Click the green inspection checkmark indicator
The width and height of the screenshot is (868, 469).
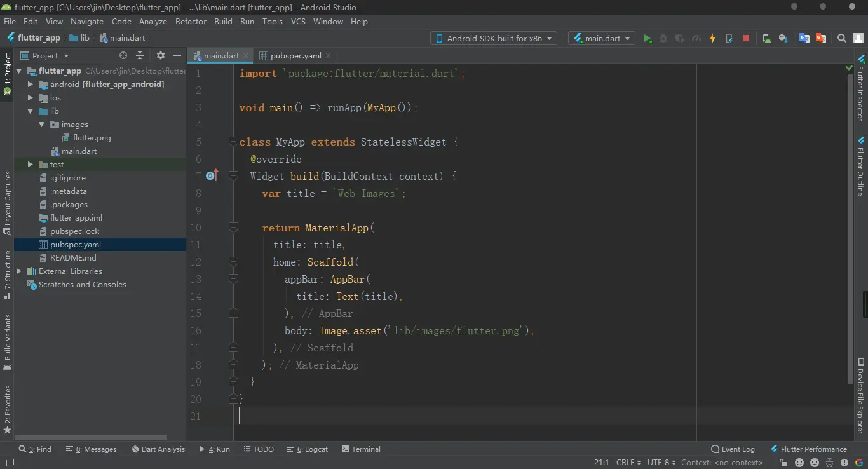pos(849,67)
